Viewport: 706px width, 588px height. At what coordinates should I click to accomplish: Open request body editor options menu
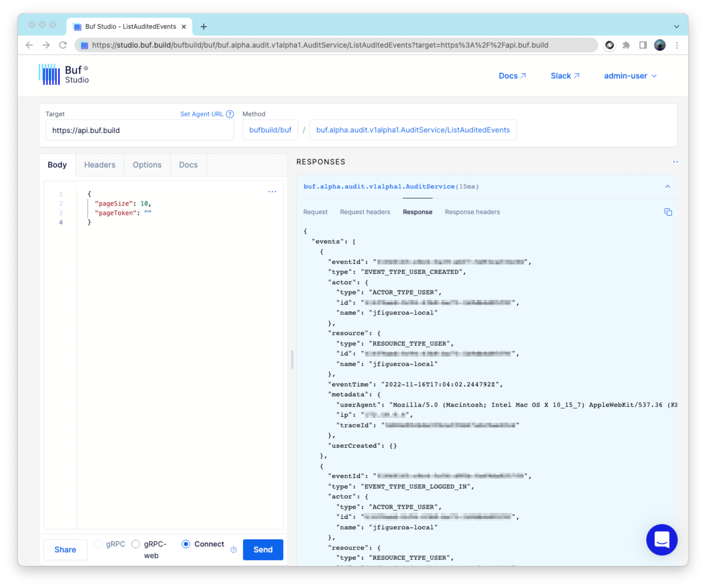(272, 192)
